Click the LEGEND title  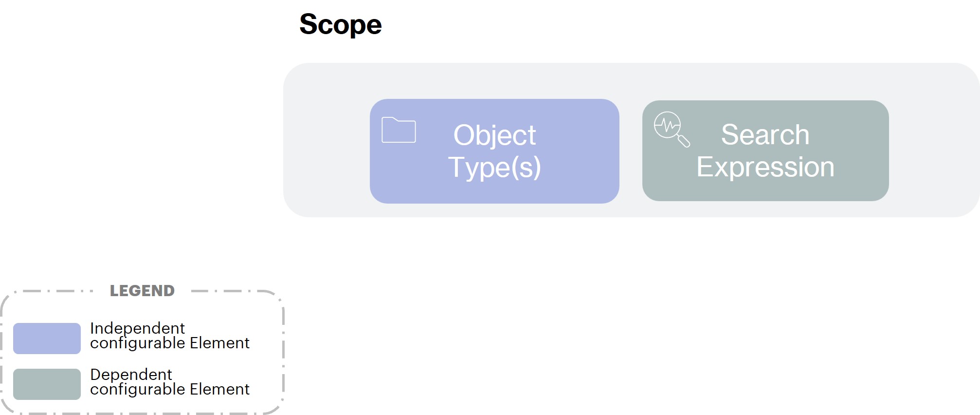[142, 291]
